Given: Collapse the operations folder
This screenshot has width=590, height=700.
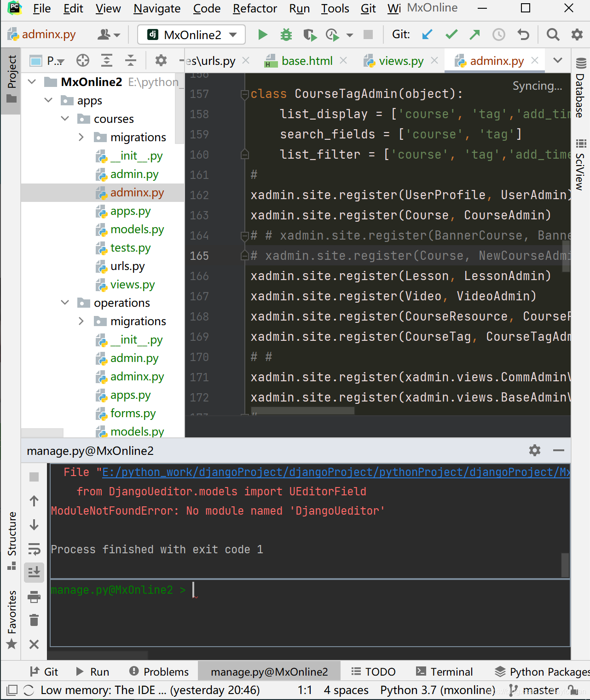Looking at the screenshot, I should click(65, 303).
